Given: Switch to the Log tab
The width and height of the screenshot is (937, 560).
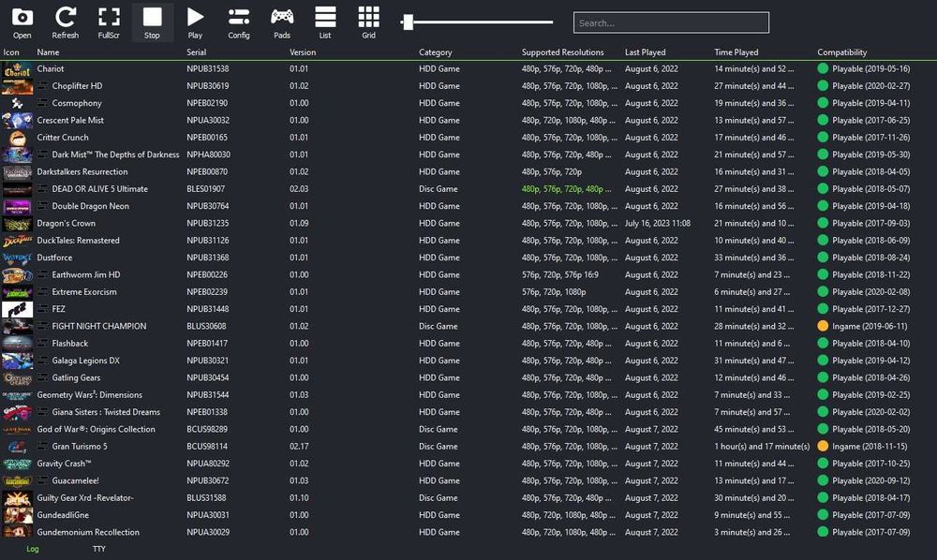Looking at the screenshot, I should tap(32, 549).
